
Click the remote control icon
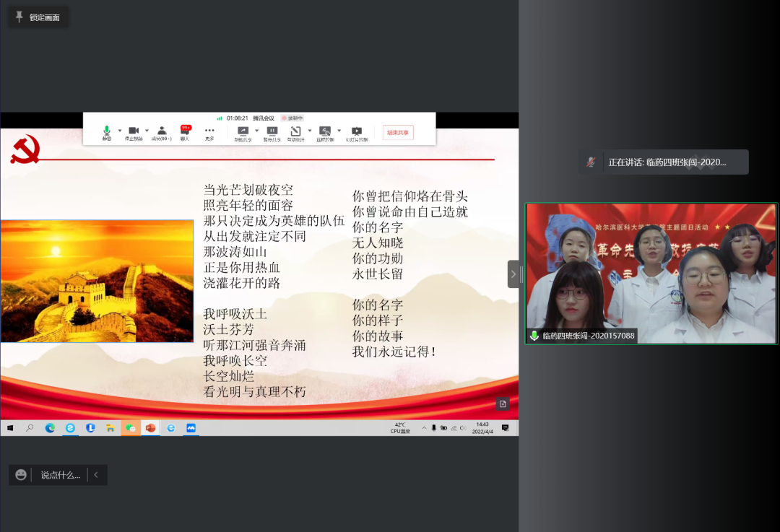(325, 131)
